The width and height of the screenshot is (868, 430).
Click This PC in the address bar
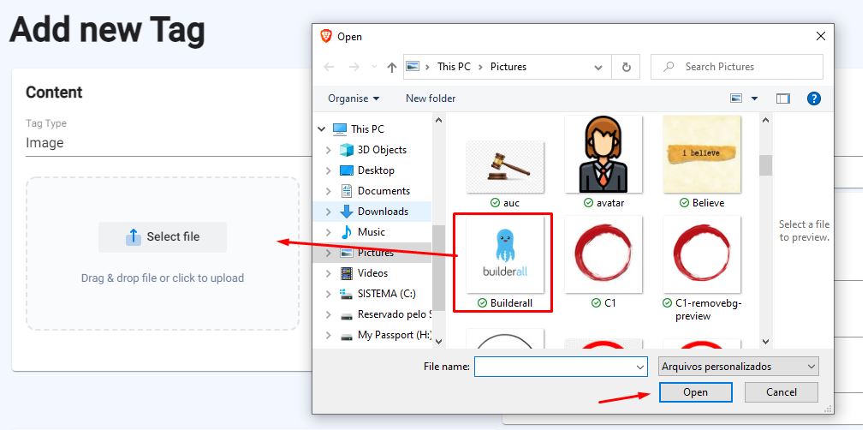pyautogui.click(x=454, y=67)
